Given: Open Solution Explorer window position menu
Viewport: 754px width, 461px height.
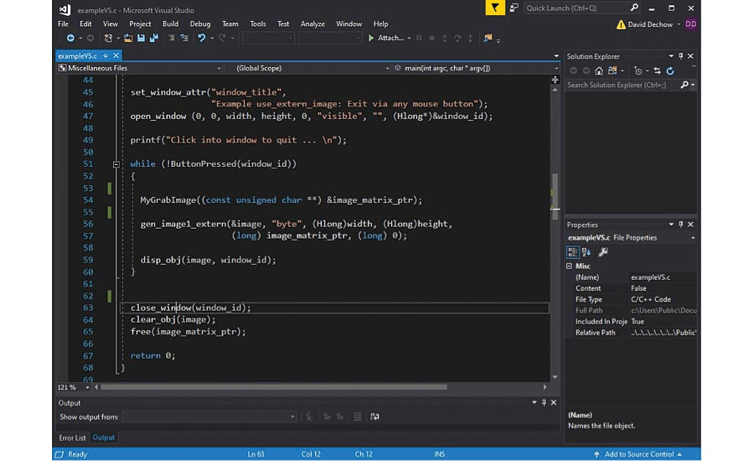Looking at the screenshot, I should (x=671, y=56).
